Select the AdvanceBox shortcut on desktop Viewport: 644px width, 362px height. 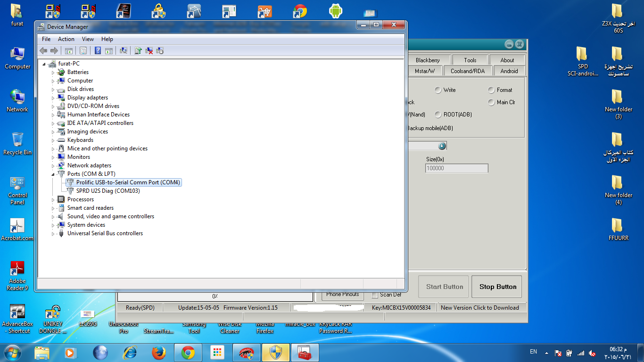pos(17,319)
